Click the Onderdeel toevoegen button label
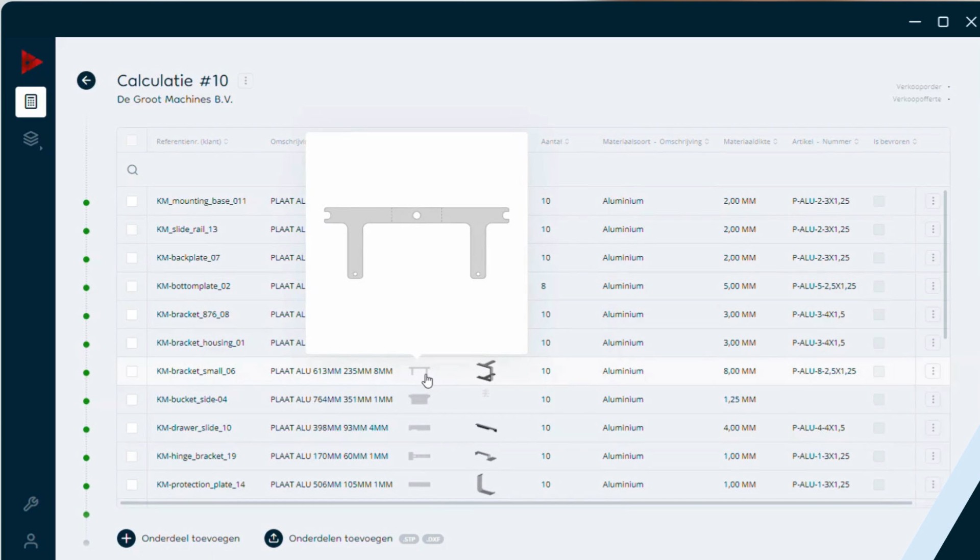The width and height of the screenshot is (980, 560). 190,539
